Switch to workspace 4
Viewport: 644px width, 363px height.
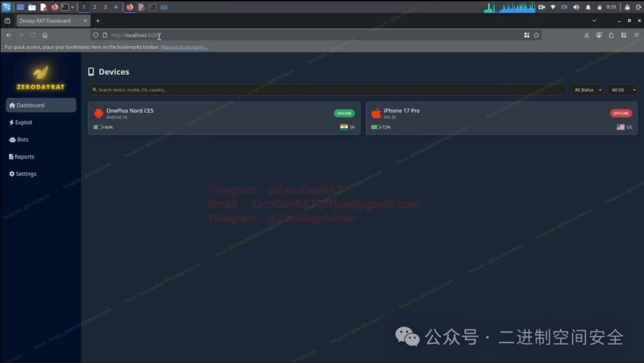[x=116, y=7]
